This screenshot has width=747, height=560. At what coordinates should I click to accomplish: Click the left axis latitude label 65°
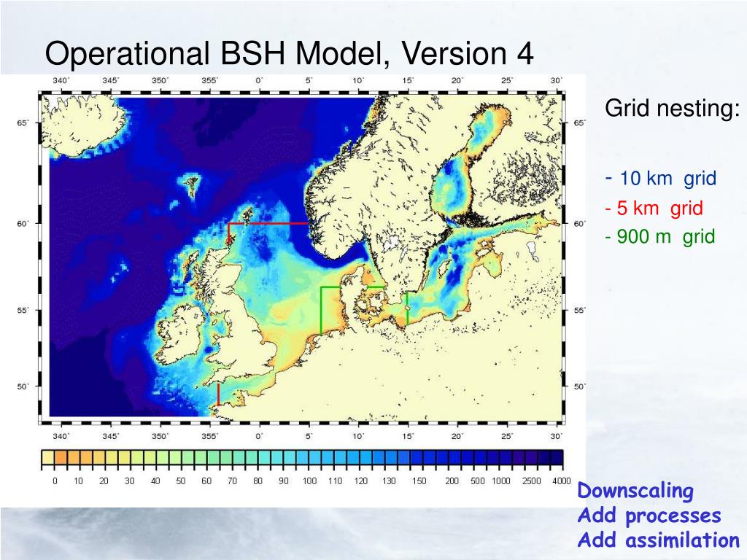[23, 122]
